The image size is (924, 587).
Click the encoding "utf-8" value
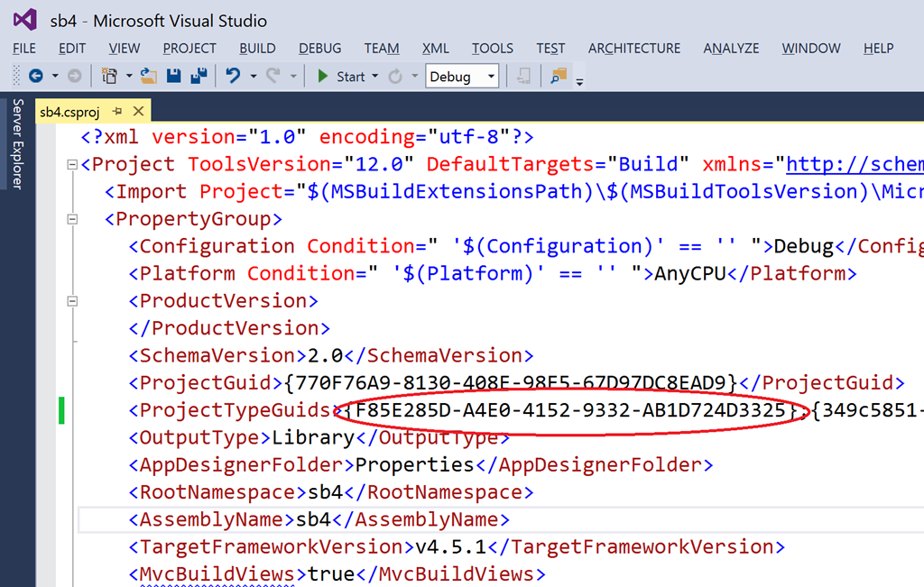469,137
